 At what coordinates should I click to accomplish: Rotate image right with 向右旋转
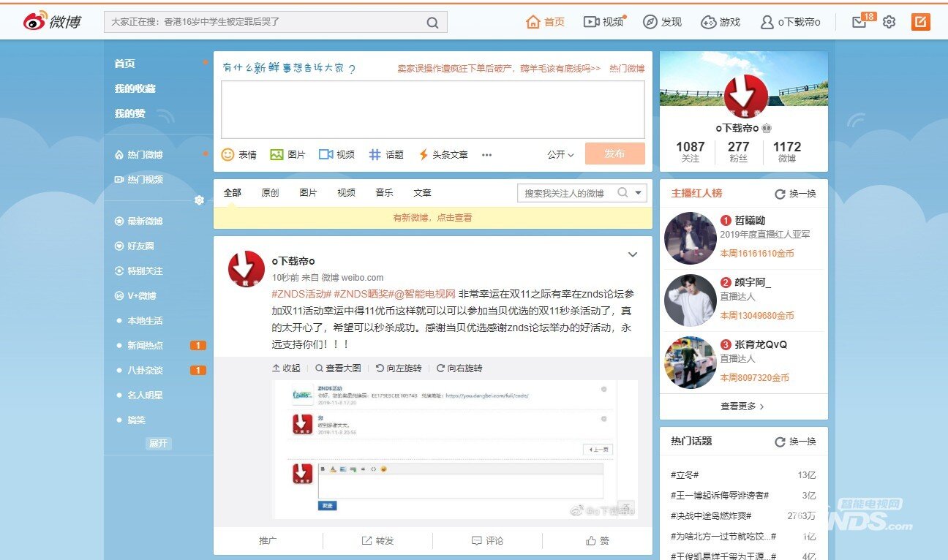tap(459, 368)
